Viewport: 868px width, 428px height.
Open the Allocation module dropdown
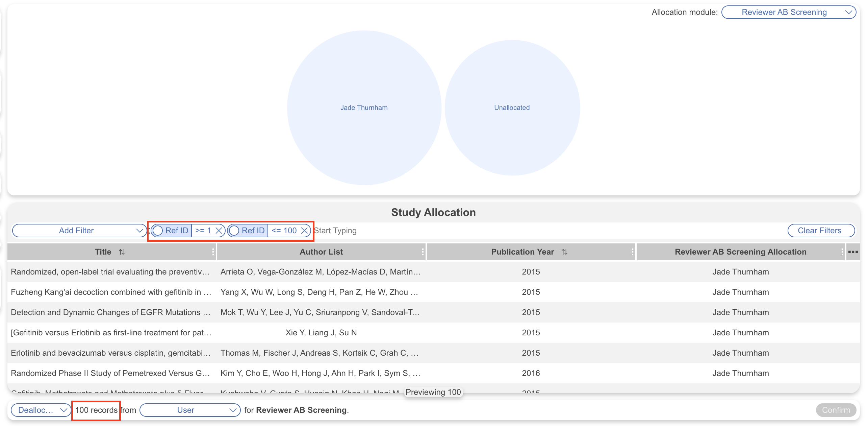click(788, 13)
